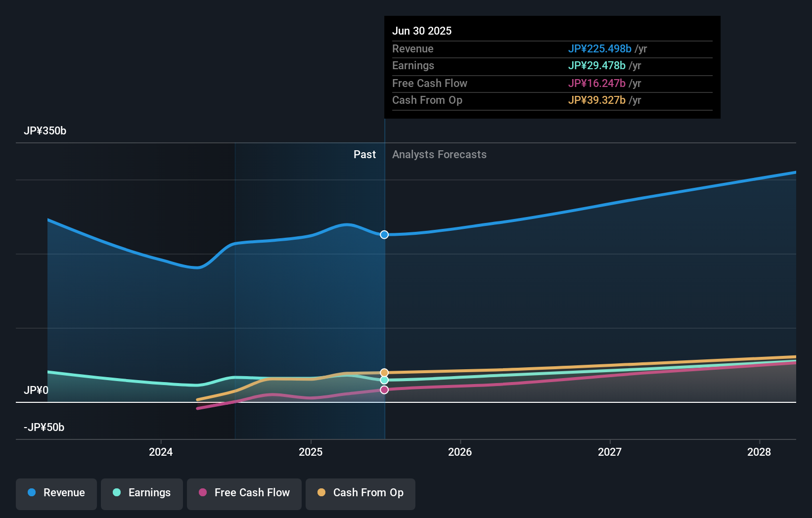Click the Analysts Forecasts label
The width and height of the screenshot is (812, 518).
point(439,155)
